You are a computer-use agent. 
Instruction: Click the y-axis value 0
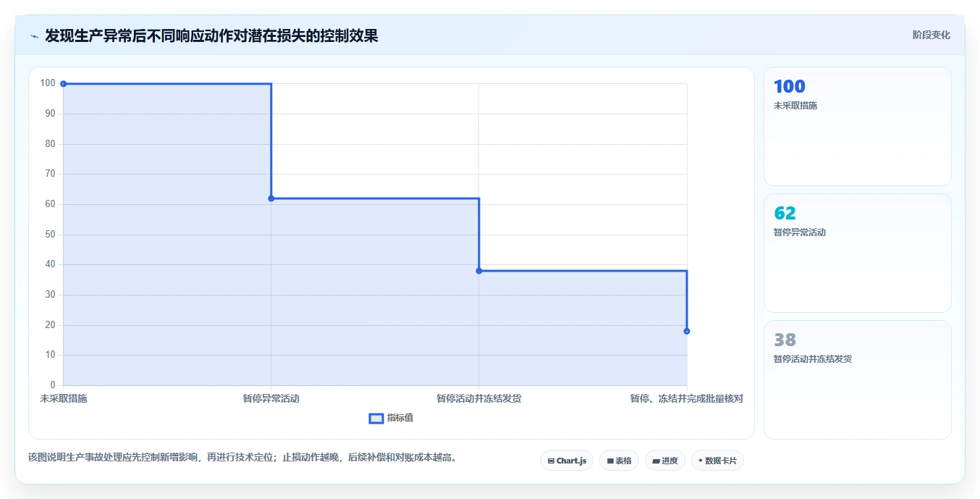point(53,385)
